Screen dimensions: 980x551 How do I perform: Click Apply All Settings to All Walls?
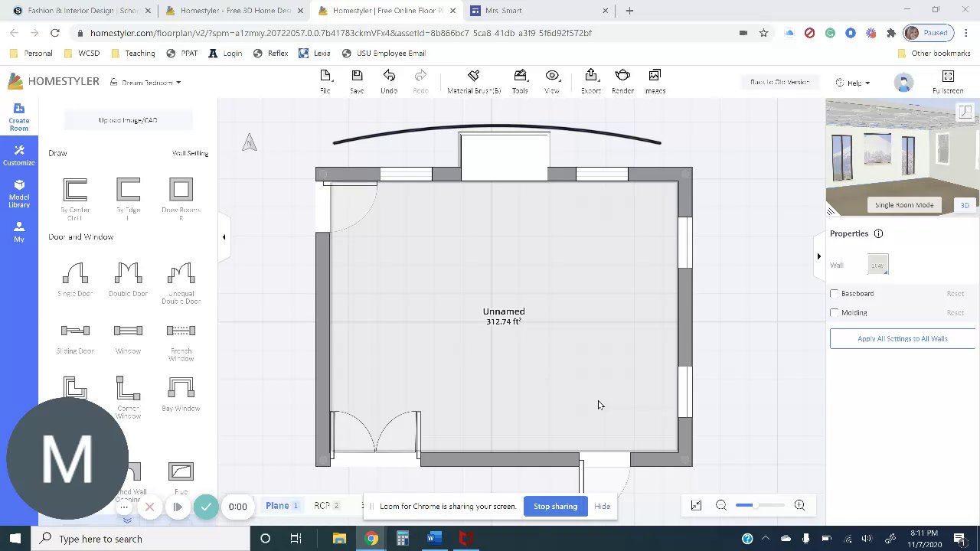pos(903,338)
